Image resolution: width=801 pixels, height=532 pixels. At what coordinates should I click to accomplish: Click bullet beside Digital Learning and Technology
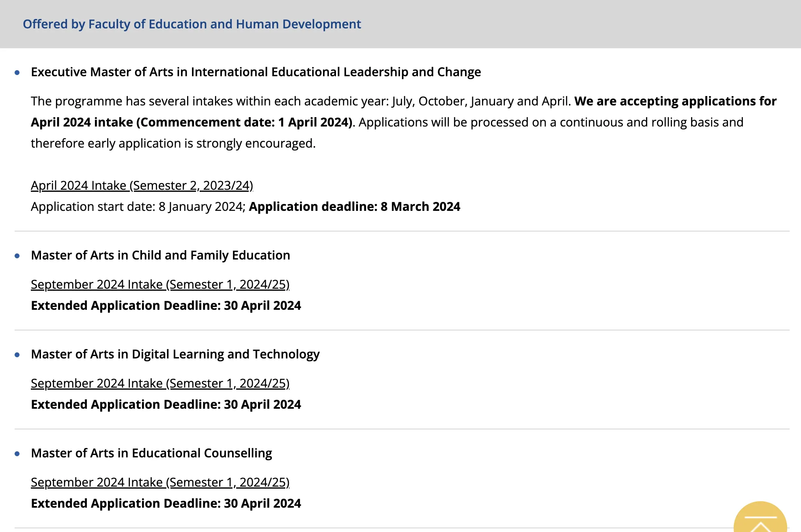point(17,355)
